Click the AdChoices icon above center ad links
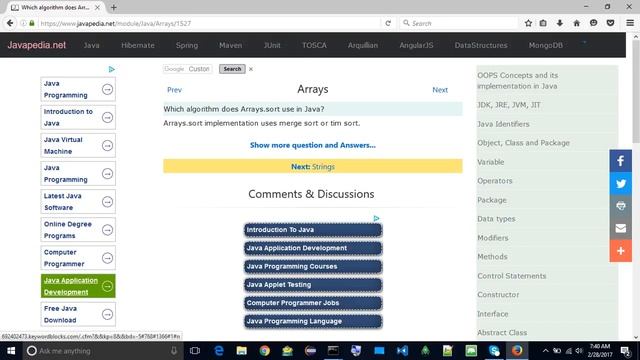Image resolution: width=640 pixels, height=360 pixels. (x=376, y=218)
